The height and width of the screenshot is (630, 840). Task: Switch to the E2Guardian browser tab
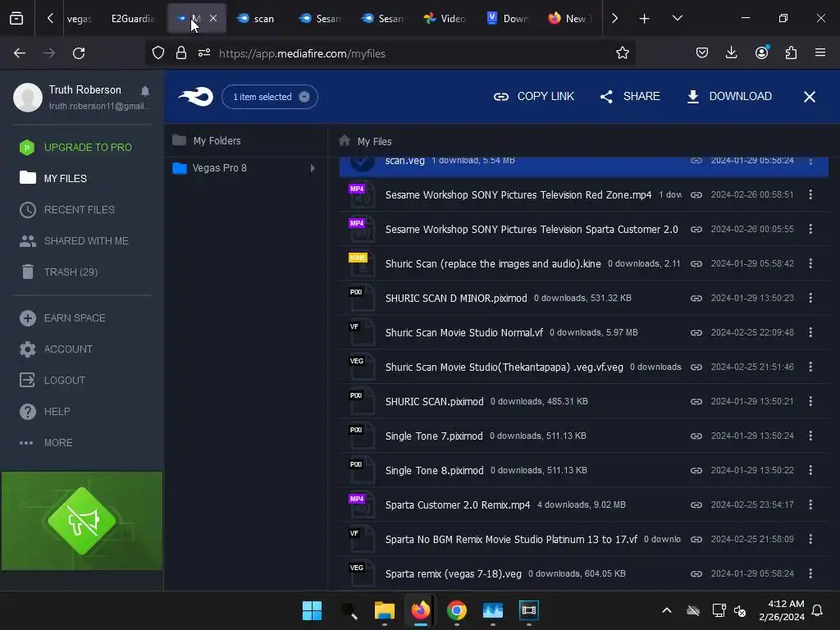pos(132,19)
